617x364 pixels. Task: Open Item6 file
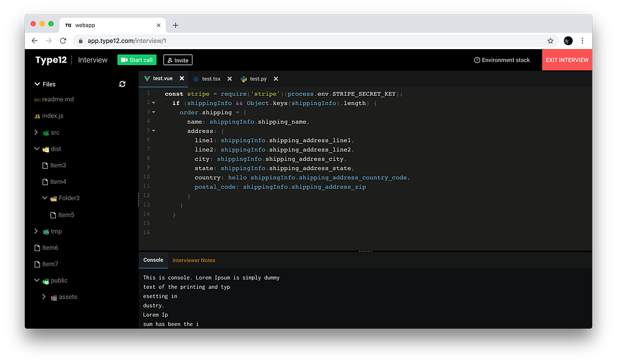click(x=50, y=248)
